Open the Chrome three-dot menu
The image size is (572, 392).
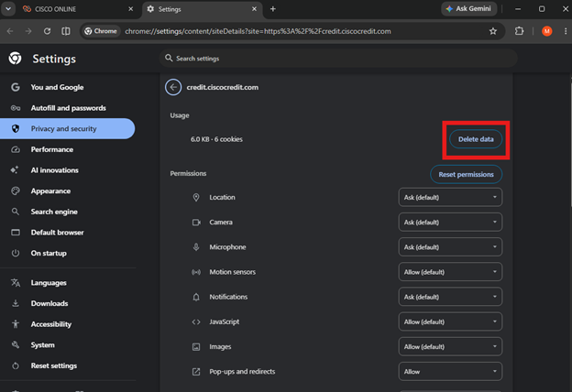pos(566,31)
